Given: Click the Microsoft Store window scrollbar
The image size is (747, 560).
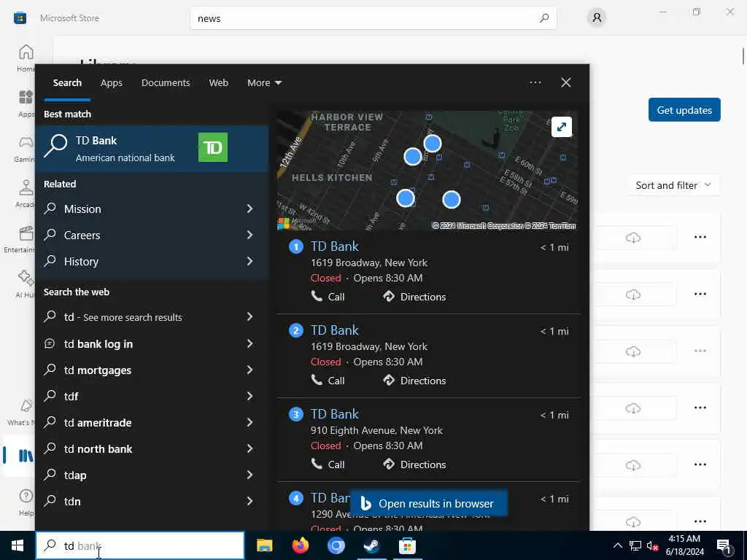Looking at the screenshot, I should (x=743, y=56).
